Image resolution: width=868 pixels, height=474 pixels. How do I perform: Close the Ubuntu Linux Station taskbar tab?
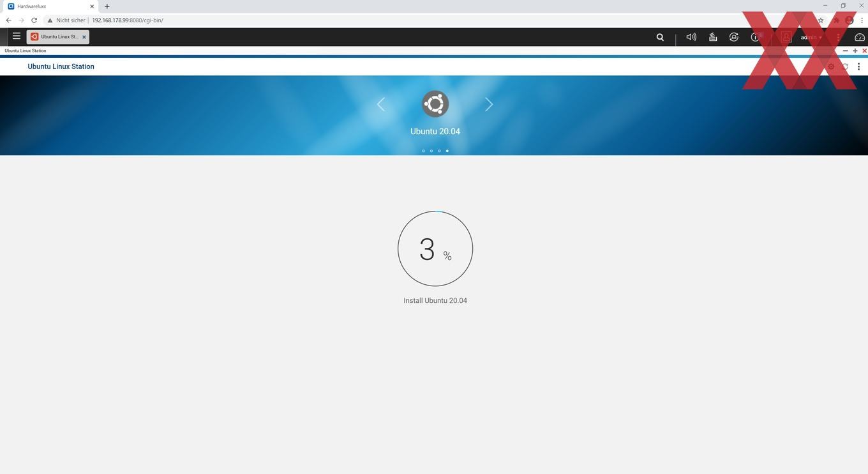(84, 37)
